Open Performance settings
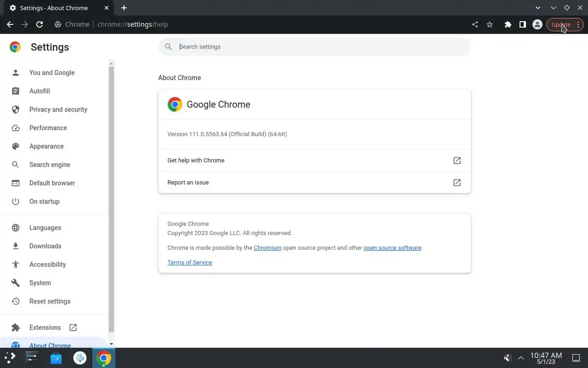 pos(48,128)
